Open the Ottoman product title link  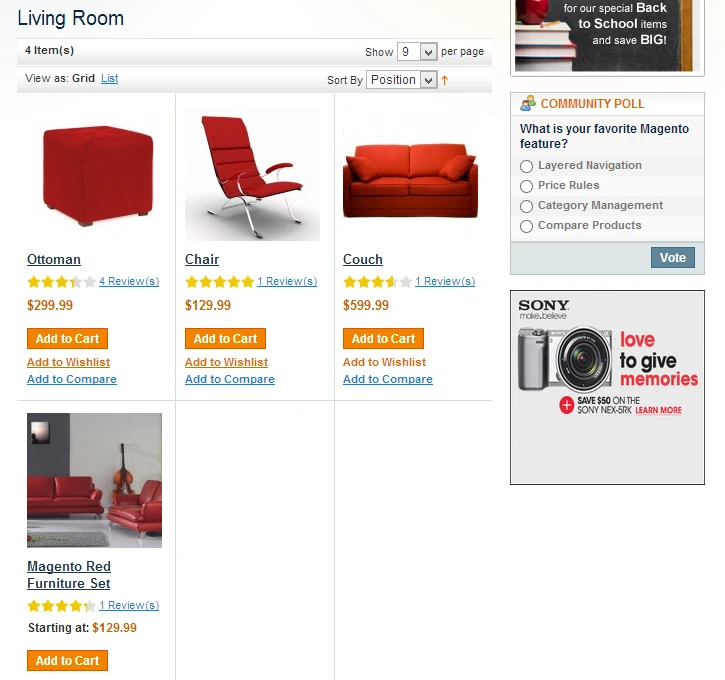pyautogui.click(x=54, y=259)
